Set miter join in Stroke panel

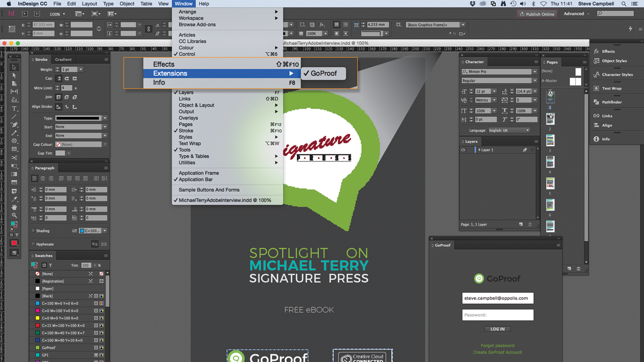point(59,97)
